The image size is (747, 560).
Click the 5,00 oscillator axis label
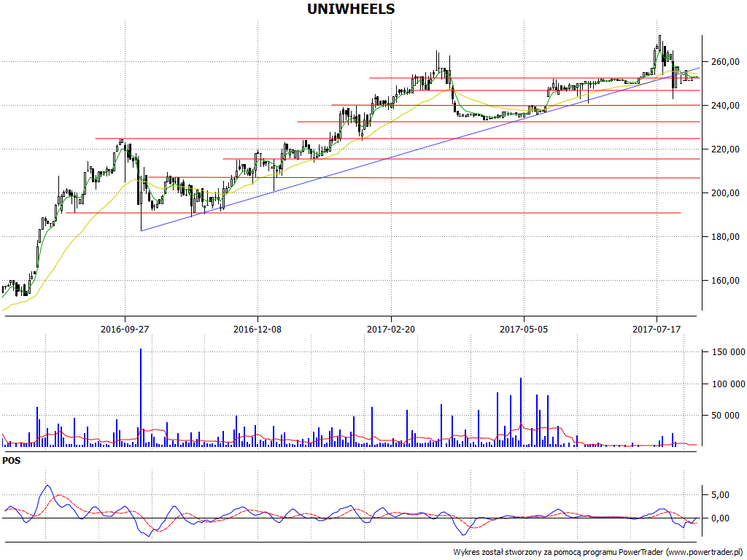click(x=720, y=495)
